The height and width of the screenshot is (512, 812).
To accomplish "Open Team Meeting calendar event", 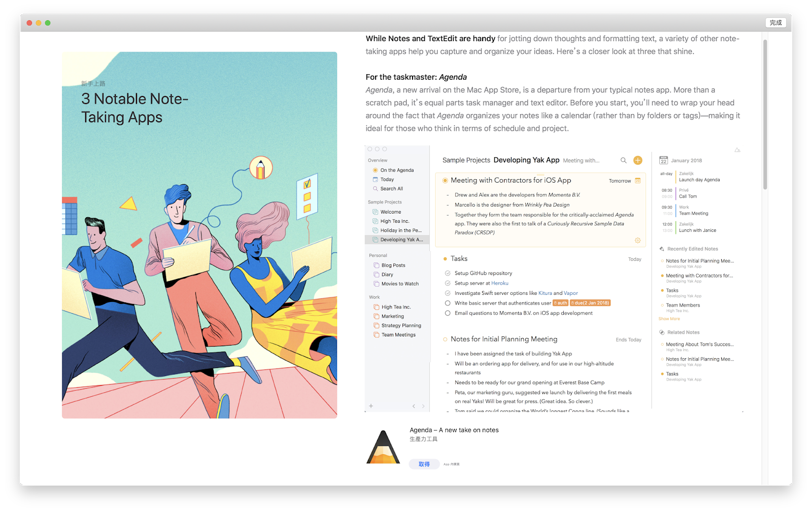I will pyautogui.click(x=693, y=214).
